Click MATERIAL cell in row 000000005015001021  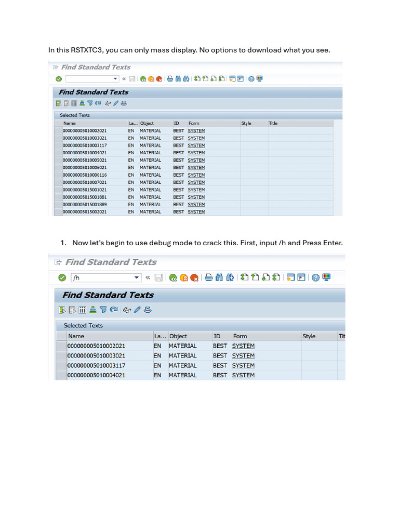point(150,190)
